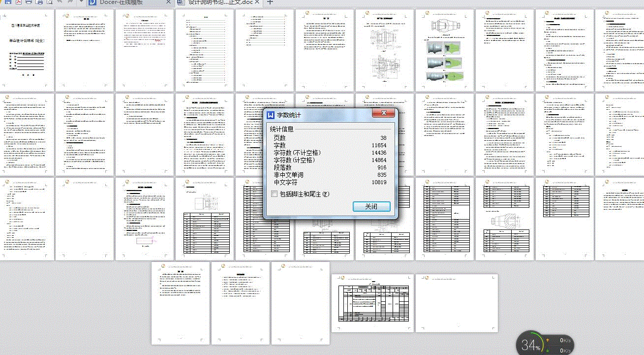
Task: Click the 统计信息 group label
Action: click(x=282, y=129)
